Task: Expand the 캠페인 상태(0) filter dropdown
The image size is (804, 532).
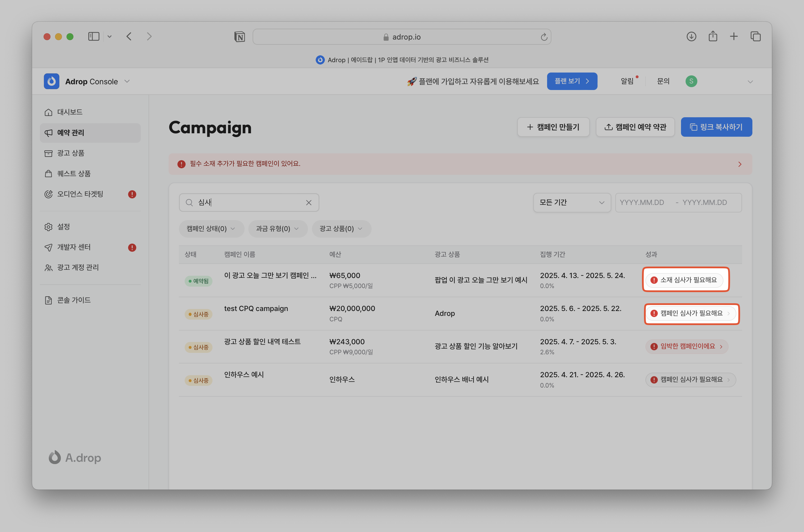Action: pyautogui.click(x=211, y=229)
